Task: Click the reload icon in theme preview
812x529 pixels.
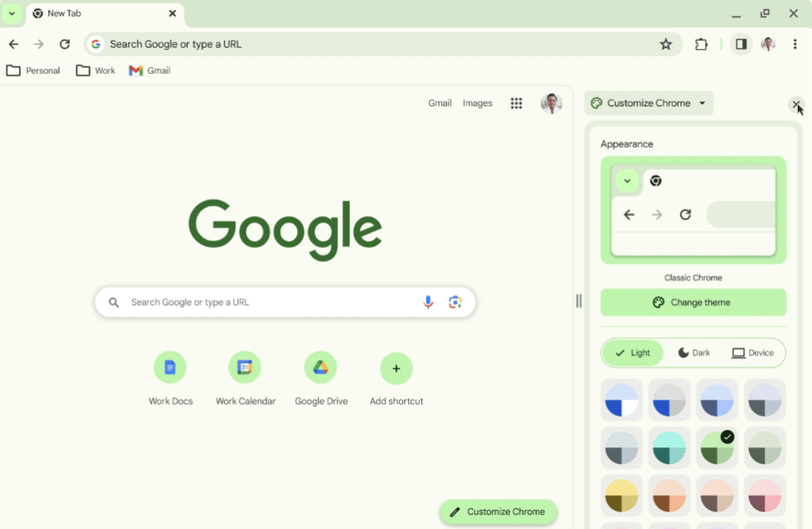Action: pyautogui.click(x=685, y=214)
